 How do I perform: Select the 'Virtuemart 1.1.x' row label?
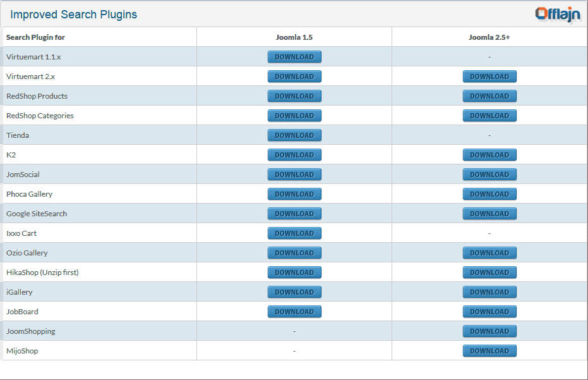[33, 57]
